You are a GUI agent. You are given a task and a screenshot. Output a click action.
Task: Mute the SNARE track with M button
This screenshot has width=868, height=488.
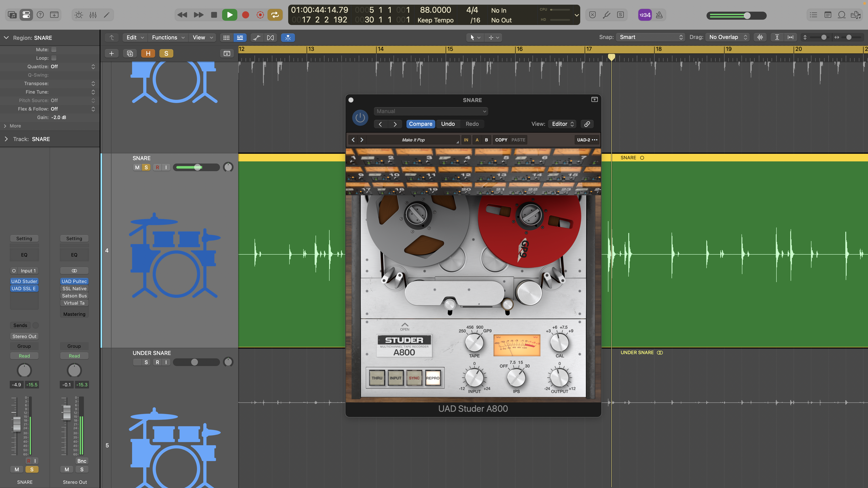point(137,167)
